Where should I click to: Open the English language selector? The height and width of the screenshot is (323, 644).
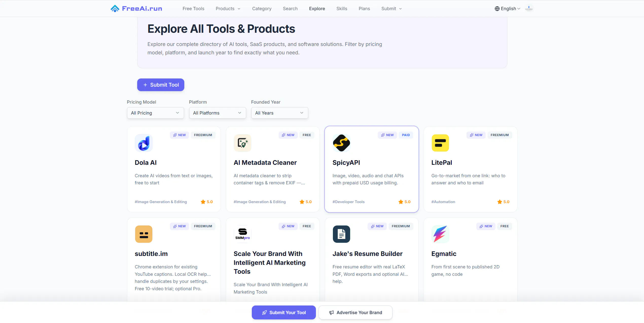click(x=507, y=9)
